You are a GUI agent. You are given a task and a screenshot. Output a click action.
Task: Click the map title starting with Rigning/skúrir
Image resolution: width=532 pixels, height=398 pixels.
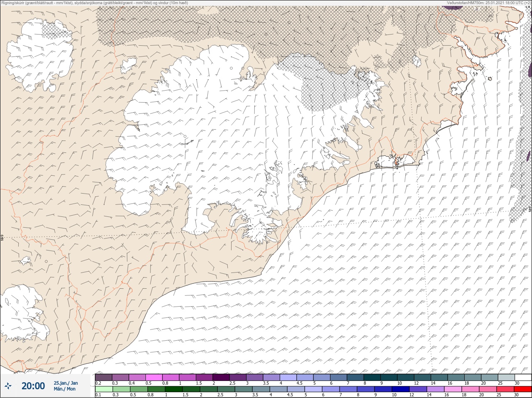pos(95,2)
